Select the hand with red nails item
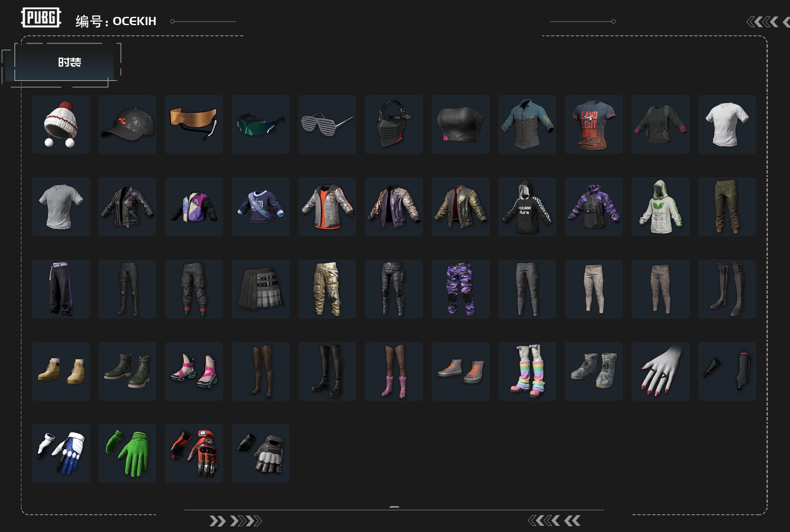The width and height of the screenshot is (790, 532). pos(661,371)
